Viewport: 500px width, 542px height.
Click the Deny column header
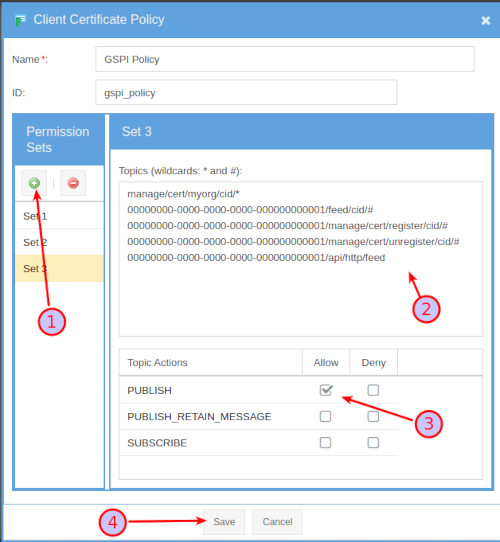[x=373, y=362]
